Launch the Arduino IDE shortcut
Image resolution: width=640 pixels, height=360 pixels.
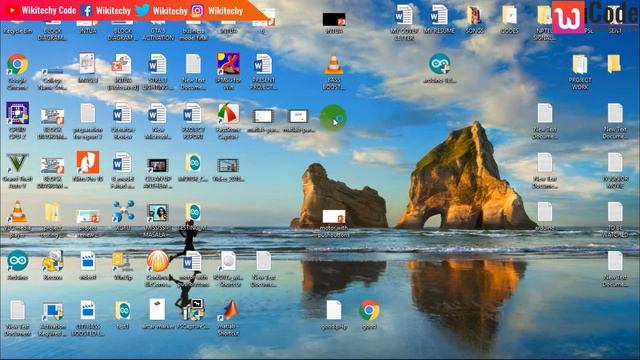[x=17, y=261]
